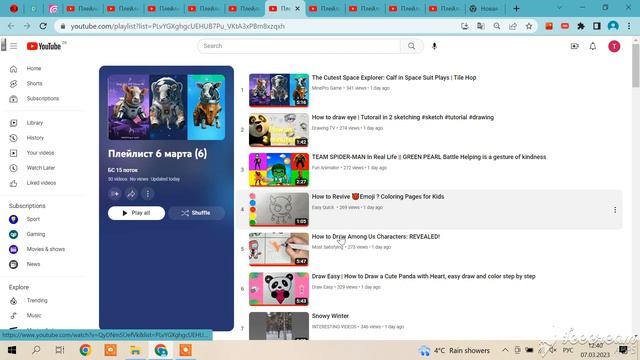
Task: Switch to the first Плейлист tab
Action: 82,9
